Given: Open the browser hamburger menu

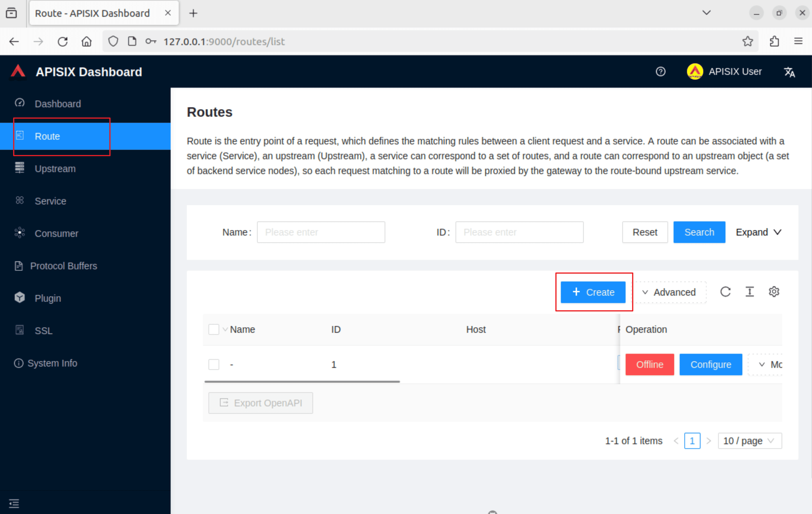Looking at the screenshot, I should tap(798, 42).
